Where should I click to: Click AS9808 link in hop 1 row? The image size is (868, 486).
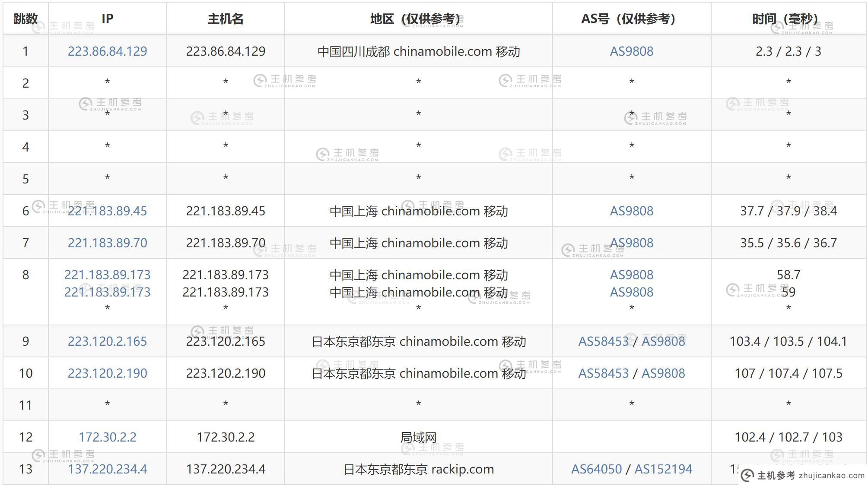coord(631,51)
